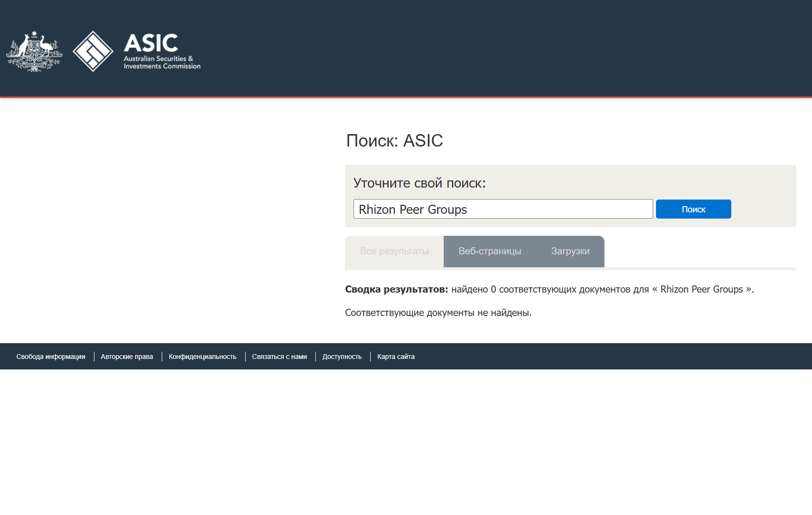Click the large ASIC wordmark in header
Screen dimensions: 812x515
click(x=151, y=43)
